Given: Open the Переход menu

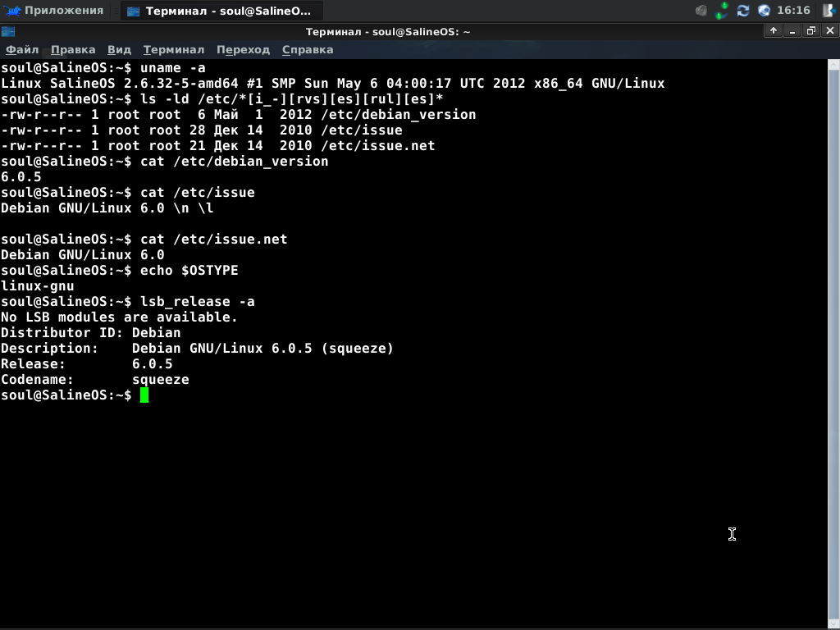Looking at the screenshot, I should click(x=243, y=50).
